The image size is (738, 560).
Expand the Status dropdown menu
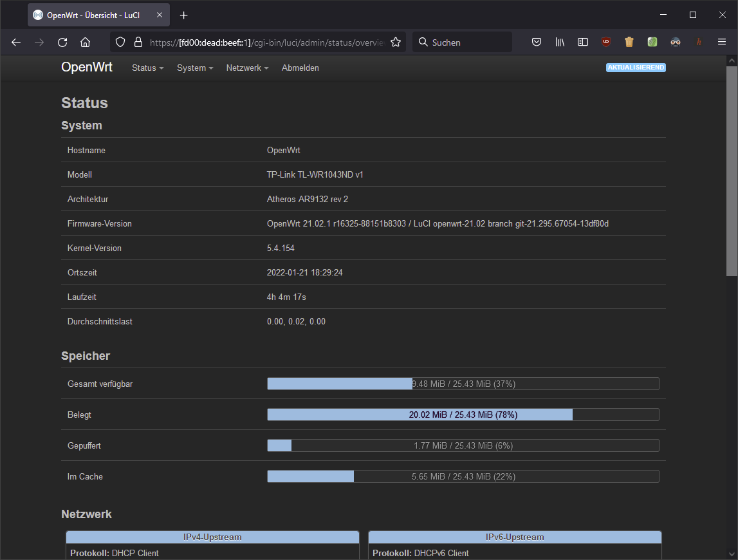[x=147, y=68]
